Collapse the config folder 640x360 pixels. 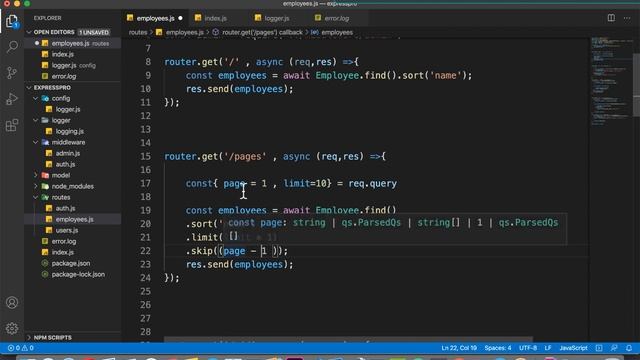[x=36, y=98]
